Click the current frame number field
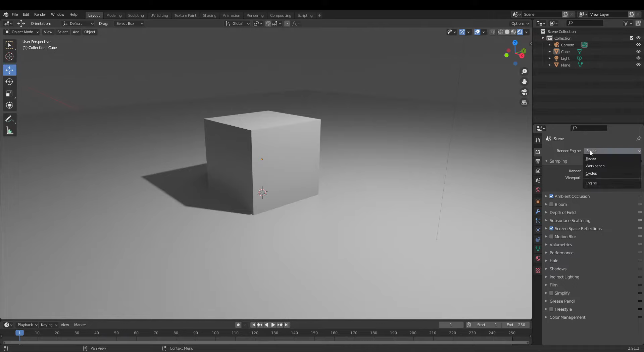 pyautogui.click(x=451, y=325)
